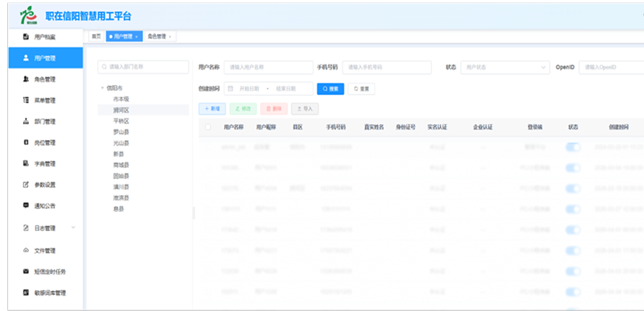Close the 角色管理 tab with its x

(x=170, y=36)
